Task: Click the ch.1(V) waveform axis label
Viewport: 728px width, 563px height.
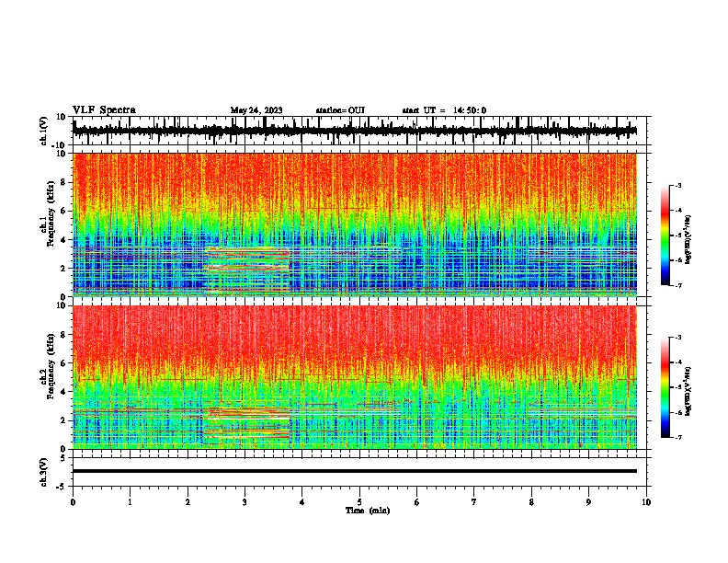Action: [x=44, y=131]
